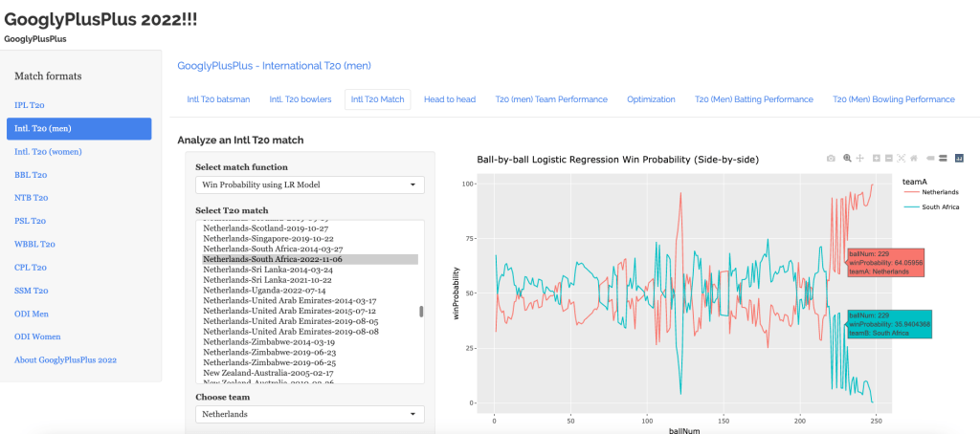Switch to the Head to head tab

[449, 99]
